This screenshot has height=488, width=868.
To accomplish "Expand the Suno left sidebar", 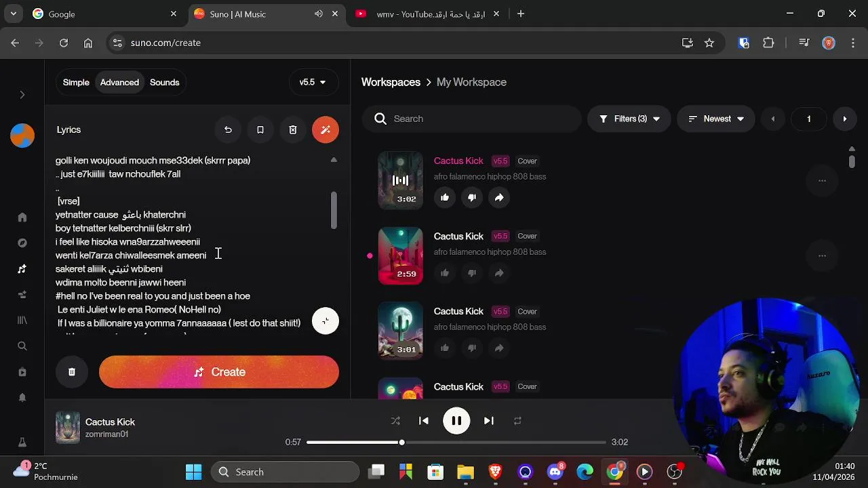I will (22, 95).
